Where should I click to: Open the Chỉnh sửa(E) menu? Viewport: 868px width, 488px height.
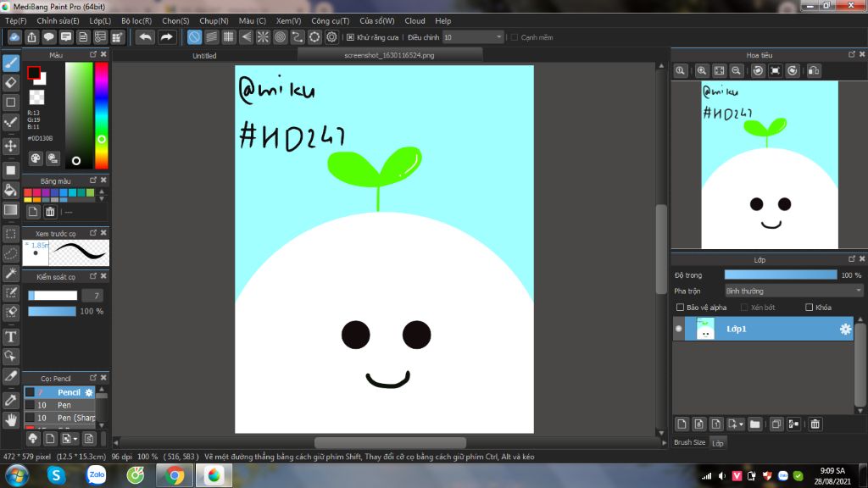point(58,20)
